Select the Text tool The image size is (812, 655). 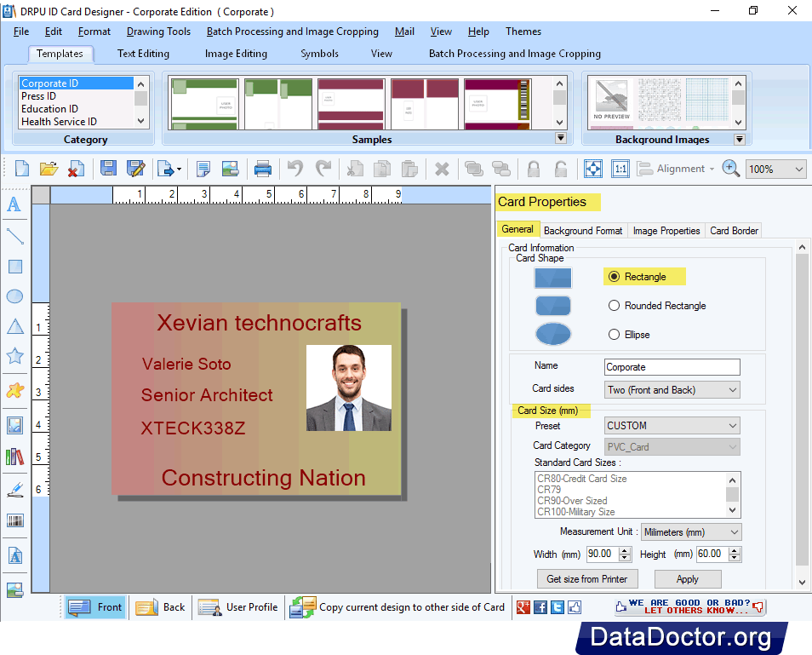click(14, 204)
